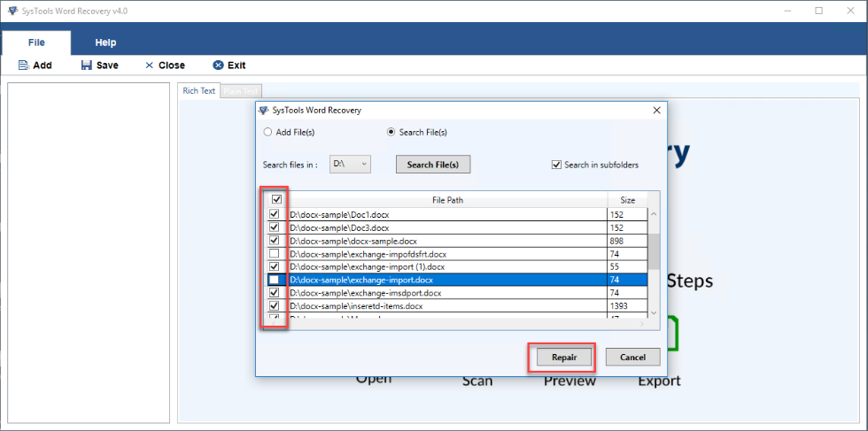This screenshot has height=431, width=868.
Task: Click the Cancel button
Action: click(x=632, y=358)
